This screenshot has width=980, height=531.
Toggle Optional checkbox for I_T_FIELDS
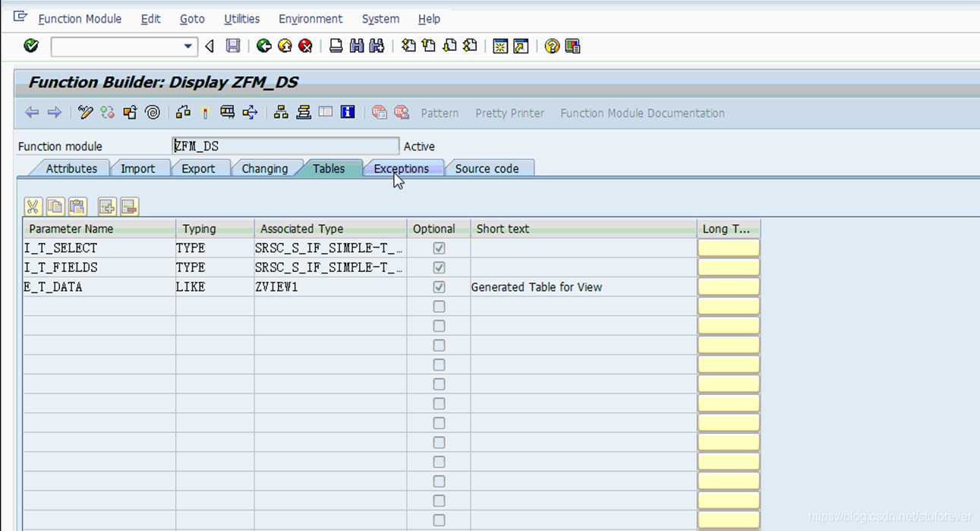439,267
